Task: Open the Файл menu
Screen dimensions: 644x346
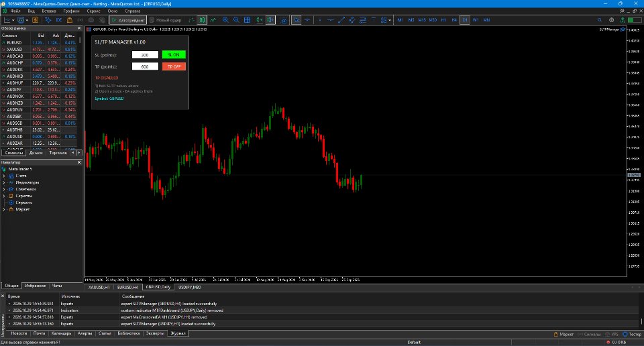Action: 15,11
